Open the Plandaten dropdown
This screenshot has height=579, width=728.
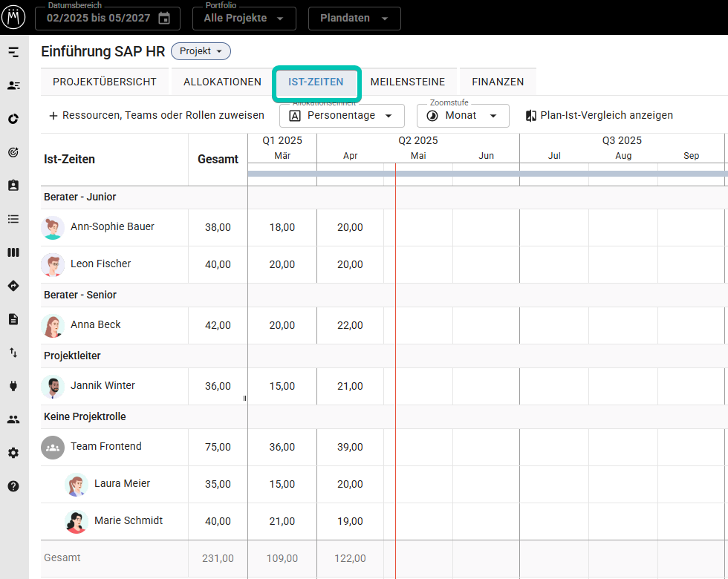(x=354, y=18)
